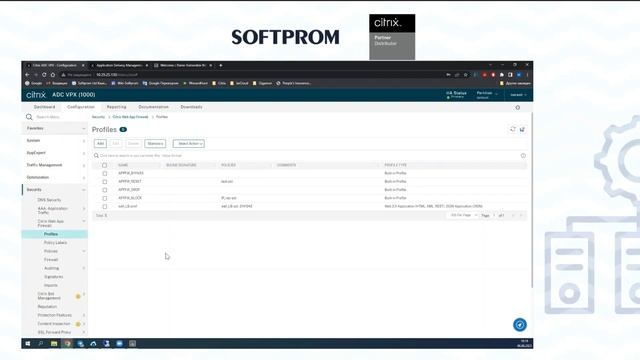Expand the Optimization section
The width and height of the screenshot is (640, 360).
[x=55, y=177]
